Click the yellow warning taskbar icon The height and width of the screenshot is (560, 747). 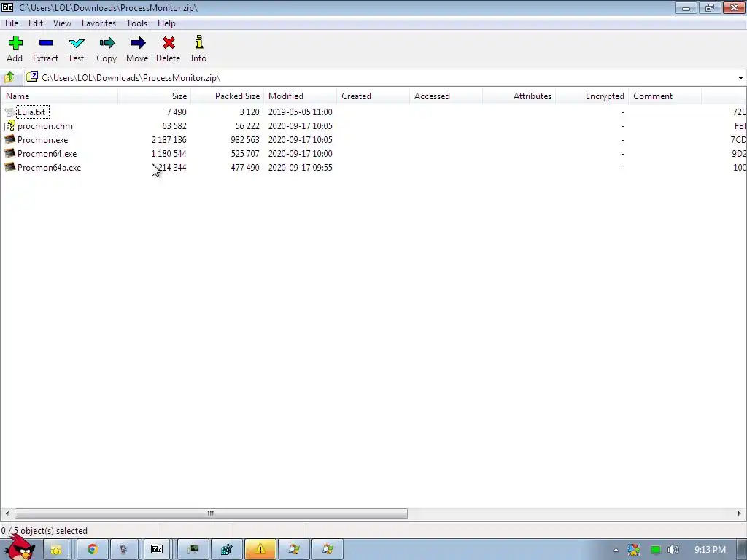point(260,550)
